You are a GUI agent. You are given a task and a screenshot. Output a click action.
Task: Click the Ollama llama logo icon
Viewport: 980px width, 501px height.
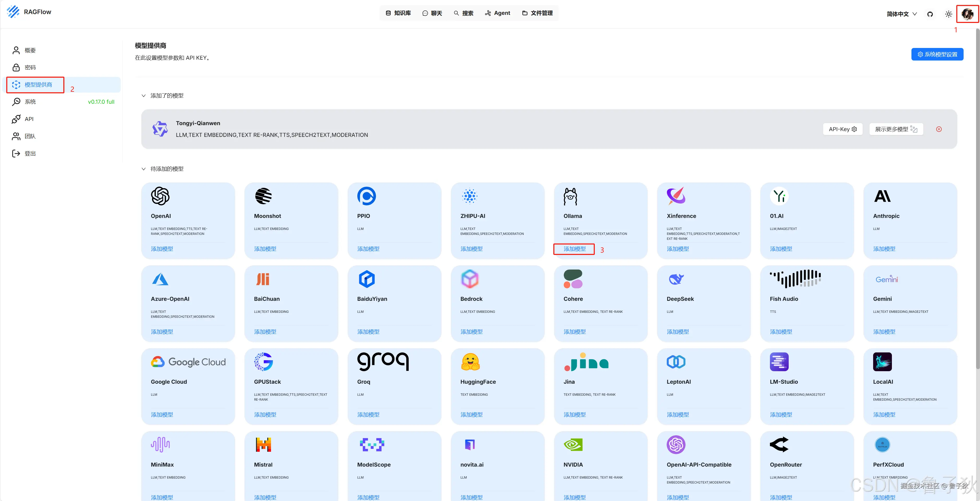570,196
